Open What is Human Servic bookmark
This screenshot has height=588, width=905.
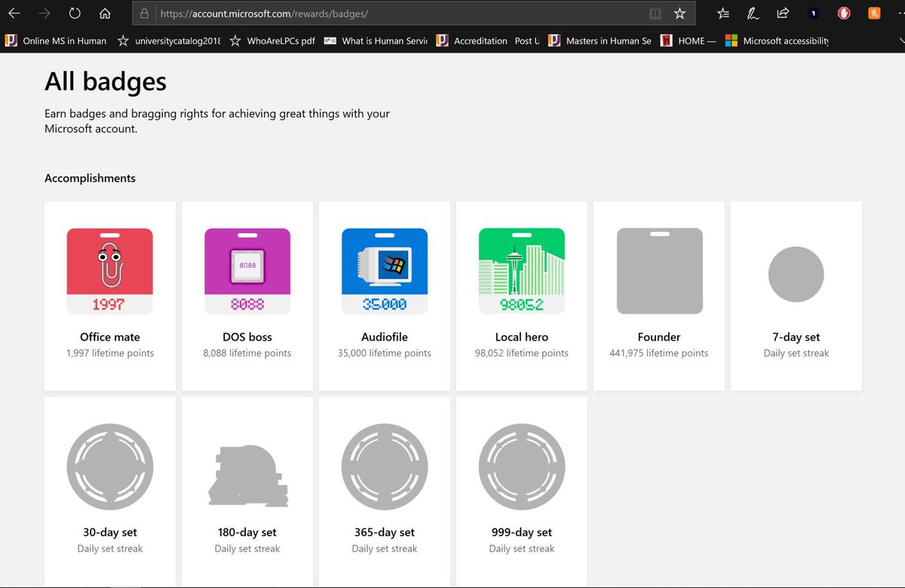(376, 41)
